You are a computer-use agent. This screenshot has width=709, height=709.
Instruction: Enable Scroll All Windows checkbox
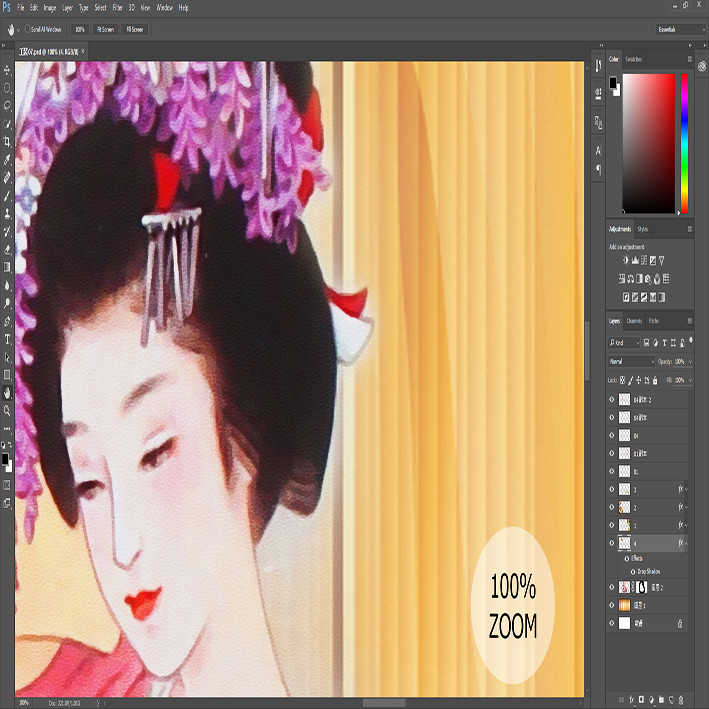click(28, 29)
